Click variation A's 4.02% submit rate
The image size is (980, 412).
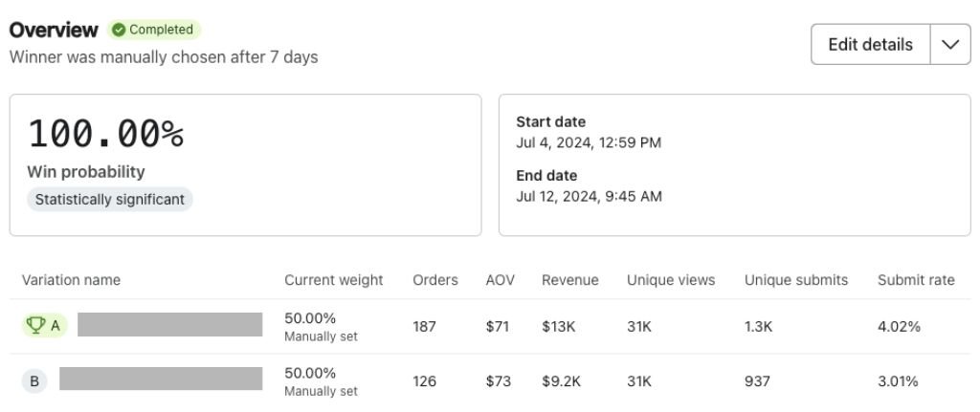pos(899,327)
